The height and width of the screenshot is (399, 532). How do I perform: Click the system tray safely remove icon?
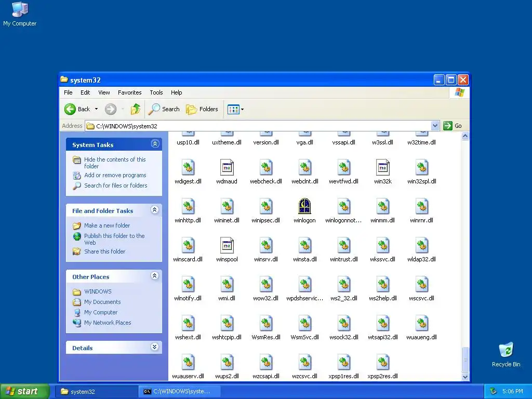click(493, 392)
